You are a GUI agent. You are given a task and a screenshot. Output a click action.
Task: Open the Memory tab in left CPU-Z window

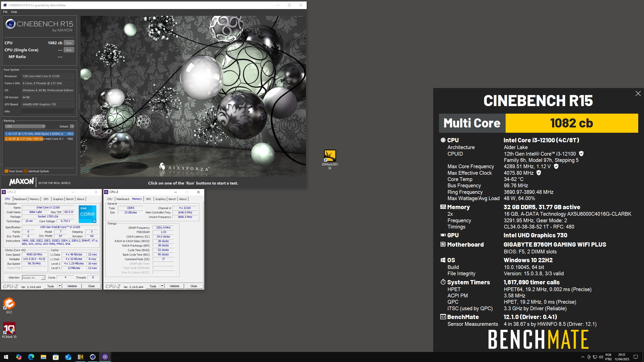(34, 199)
